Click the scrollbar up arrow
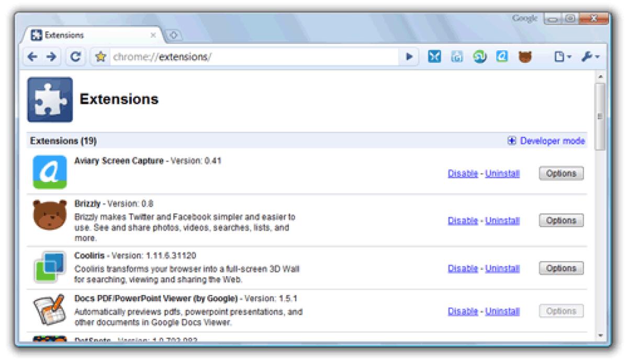This screenshot has width=628, height=364. (x=600, y=77)
